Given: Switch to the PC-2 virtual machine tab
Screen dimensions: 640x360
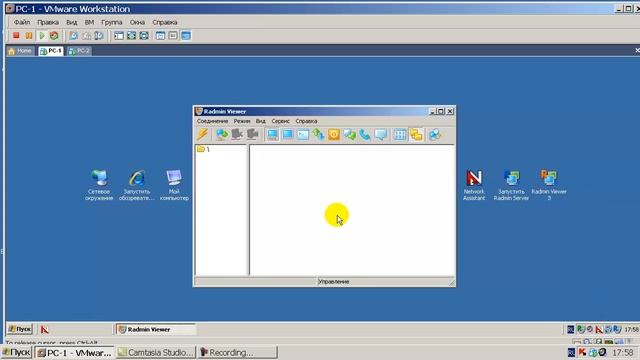Looking at the screenshot, I should click(x=79, y=51).
